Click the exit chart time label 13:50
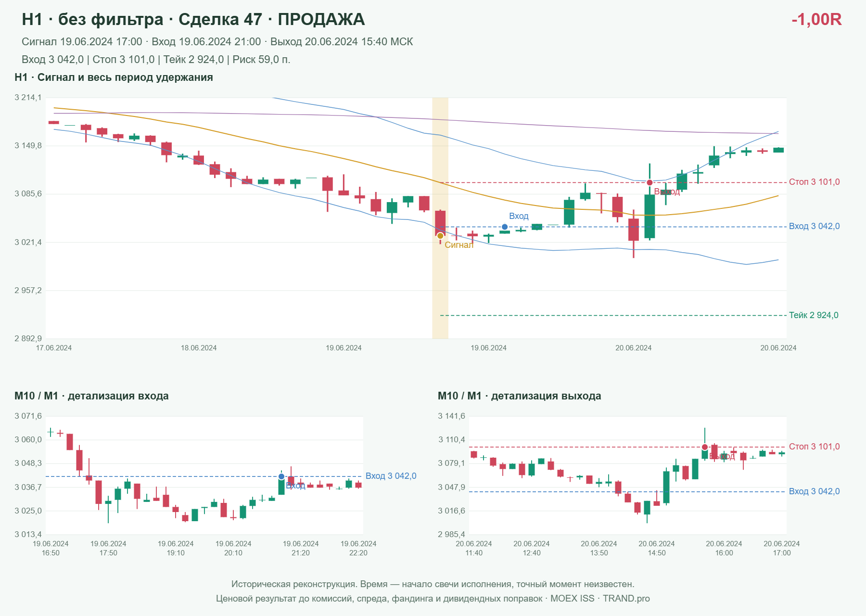 pyautogui.click(x=599, y=553)
